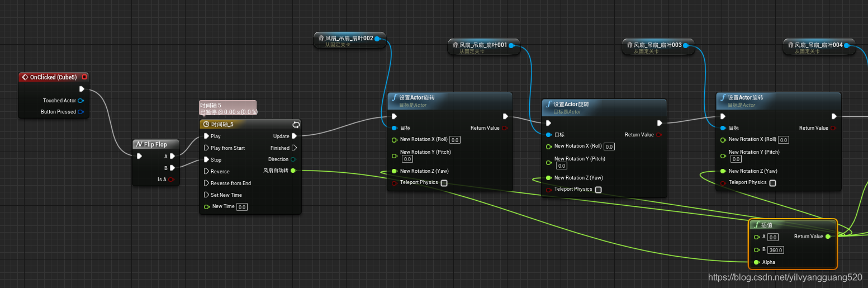Click the Pitch value field on the rightmost 设置Actor旋转 node
This screenshot has width=868, height=288.
pos(737,159)
